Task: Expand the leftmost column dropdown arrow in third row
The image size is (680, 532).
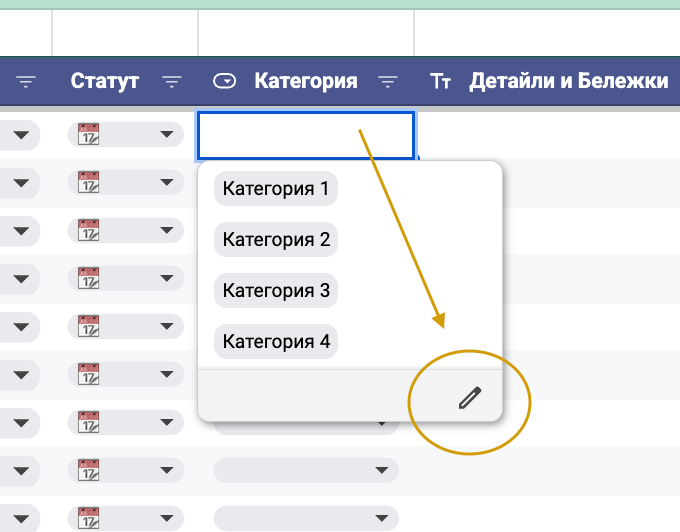Action: tap(22, 230)
